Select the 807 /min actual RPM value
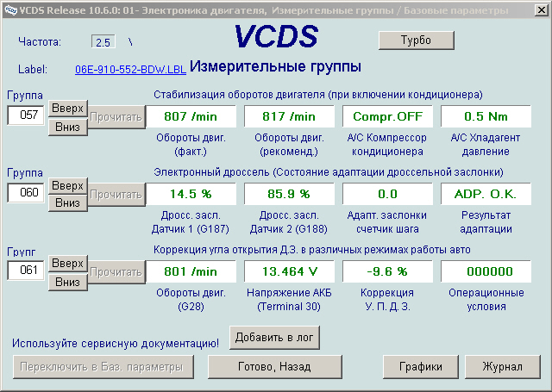552x392 pixels. click(x=191, y=116)
